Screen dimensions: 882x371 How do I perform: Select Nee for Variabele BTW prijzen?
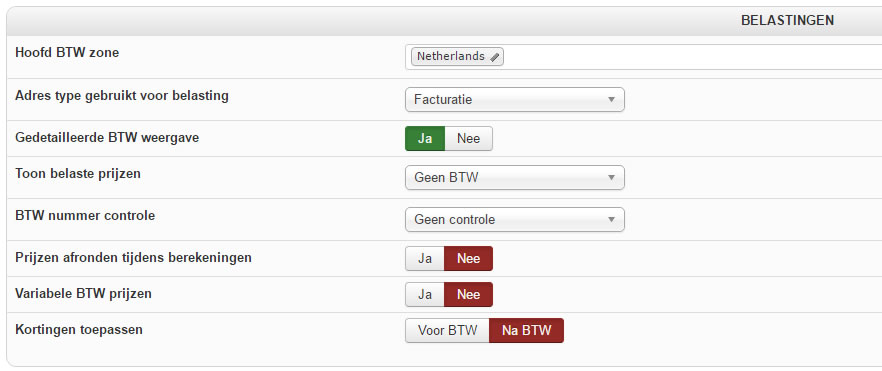tap(469, 295)
